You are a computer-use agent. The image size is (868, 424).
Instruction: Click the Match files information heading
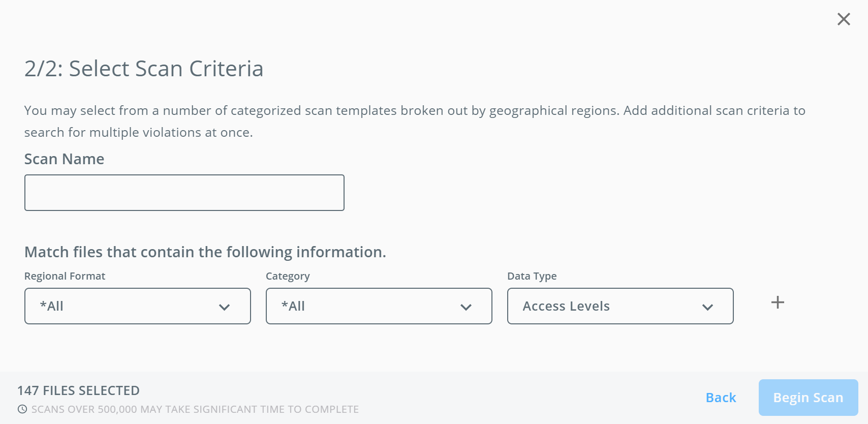coord(205,252)
